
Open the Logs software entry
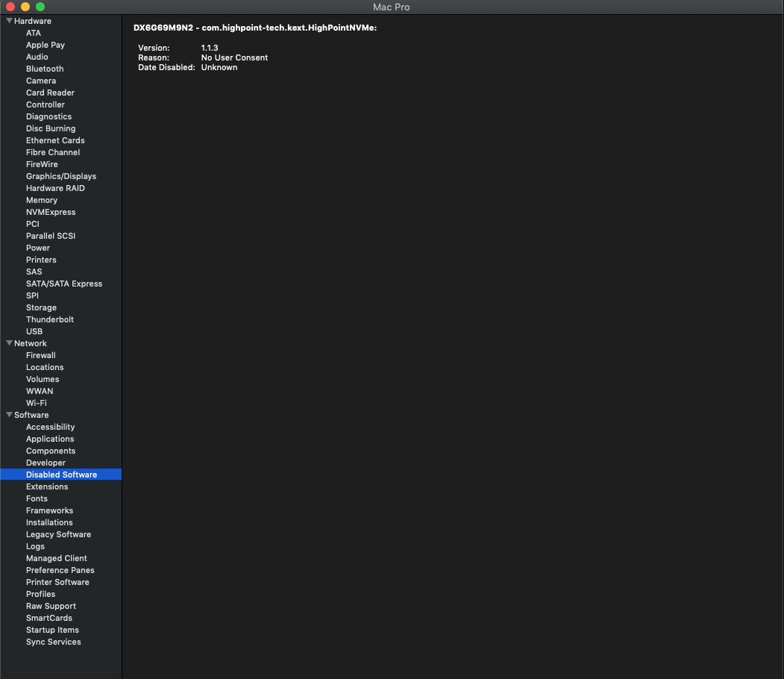[x=35, y=546]
